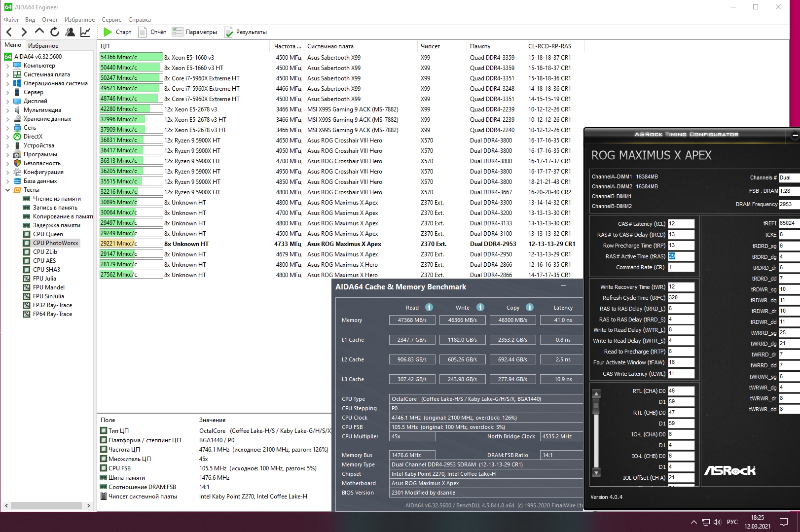Open the Вид menu
The height and width of the screenshot is (532, 800).
point(30,20)
